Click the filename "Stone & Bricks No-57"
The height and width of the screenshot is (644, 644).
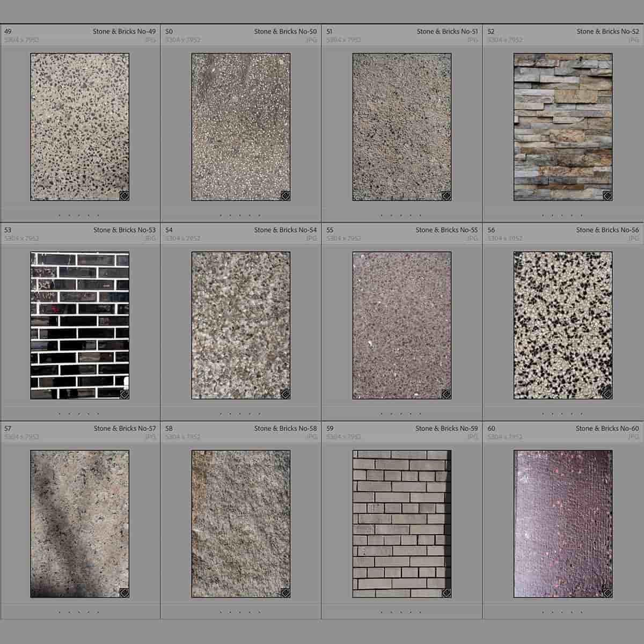pos(125,428)
